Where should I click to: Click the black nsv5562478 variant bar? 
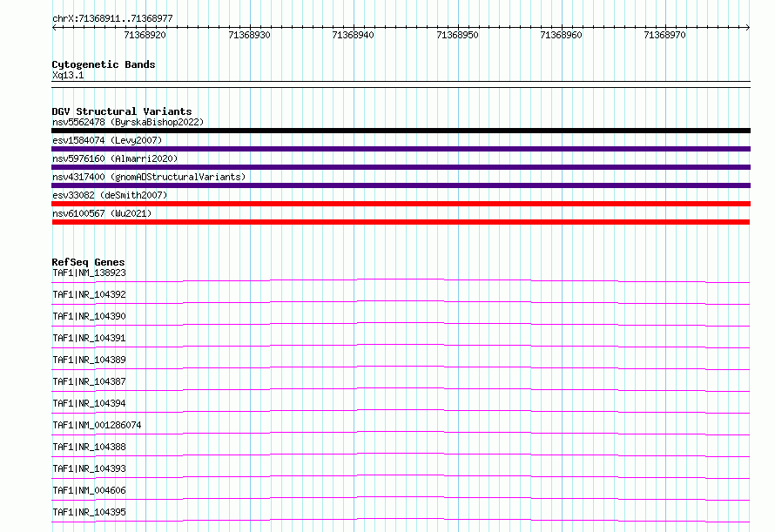401,131
